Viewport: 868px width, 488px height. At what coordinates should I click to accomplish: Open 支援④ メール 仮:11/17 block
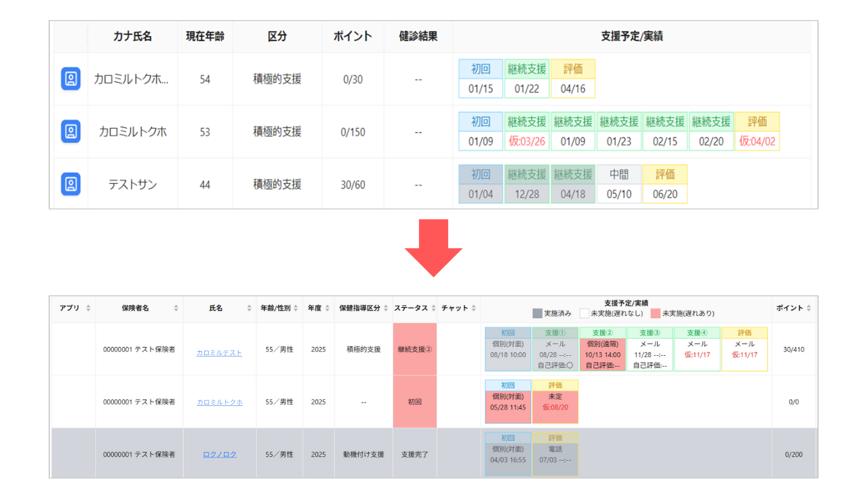(x=697, y=349)
